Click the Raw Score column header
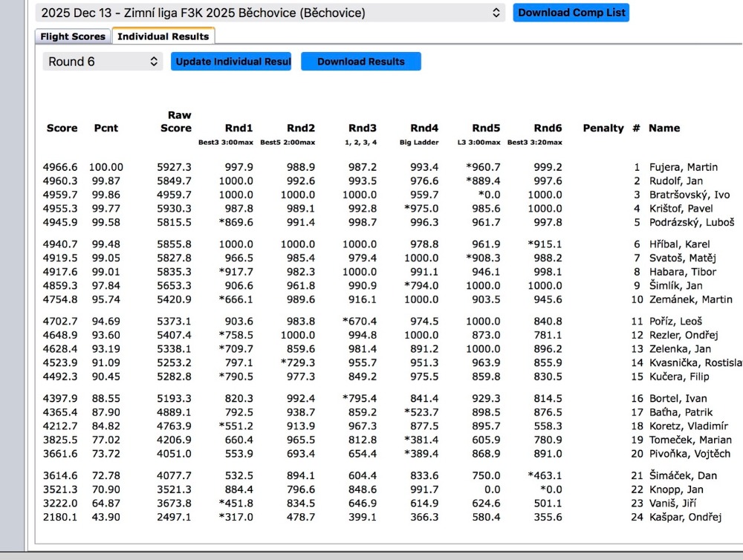The image size is (743, 560). click(x=176, y=121)
